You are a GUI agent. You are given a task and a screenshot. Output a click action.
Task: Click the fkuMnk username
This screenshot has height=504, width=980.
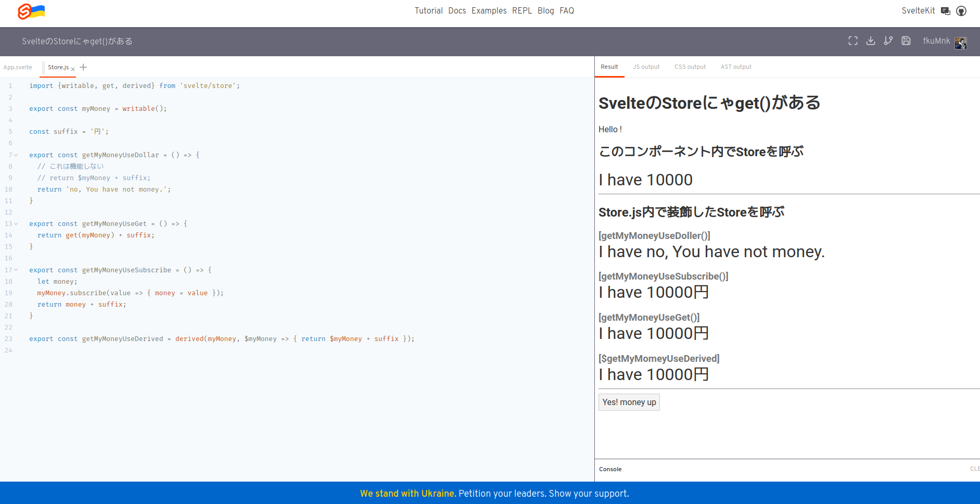[936, 41]
